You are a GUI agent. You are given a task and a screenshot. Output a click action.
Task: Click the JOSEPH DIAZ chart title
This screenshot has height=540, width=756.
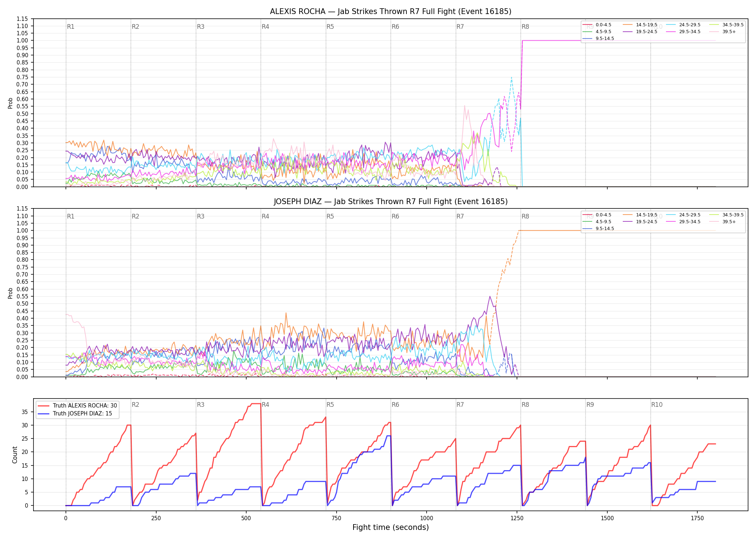(x=391, y=202)
